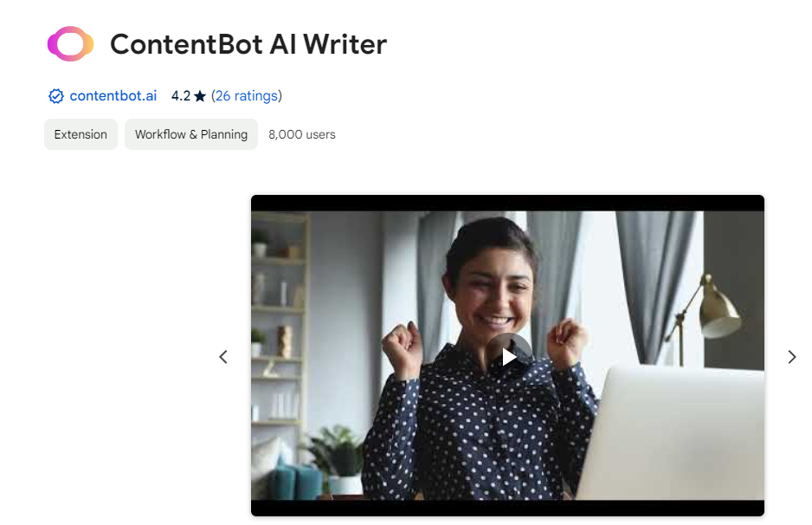
Task: Click the ContentBot gradient ring logo
Action: 70,43
